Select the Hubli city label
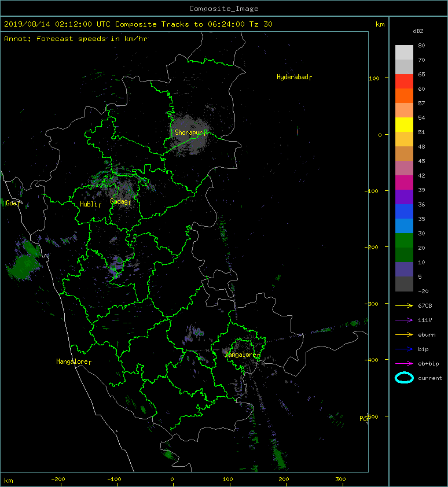448x487 pixels. 90,204
